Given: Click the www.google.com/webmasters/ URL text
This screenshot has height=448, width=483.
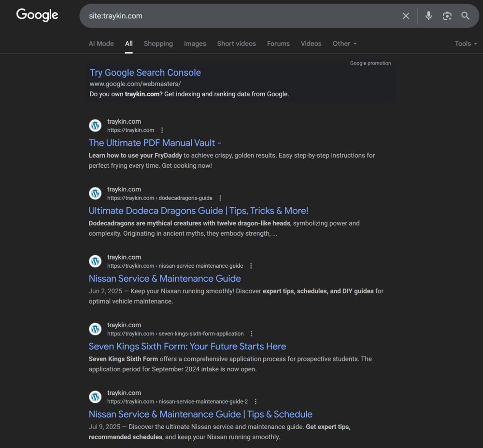Looking at the screenshot, I should pos(135,84).
